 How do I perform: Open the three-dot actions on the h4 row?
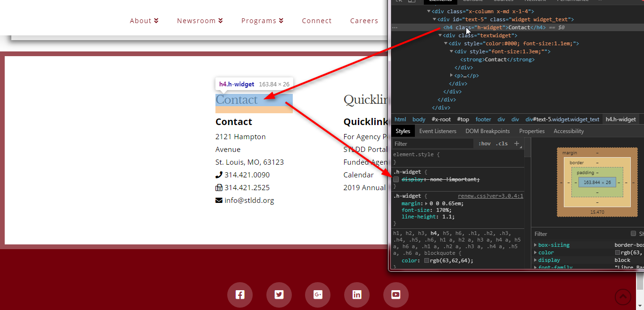395,27
